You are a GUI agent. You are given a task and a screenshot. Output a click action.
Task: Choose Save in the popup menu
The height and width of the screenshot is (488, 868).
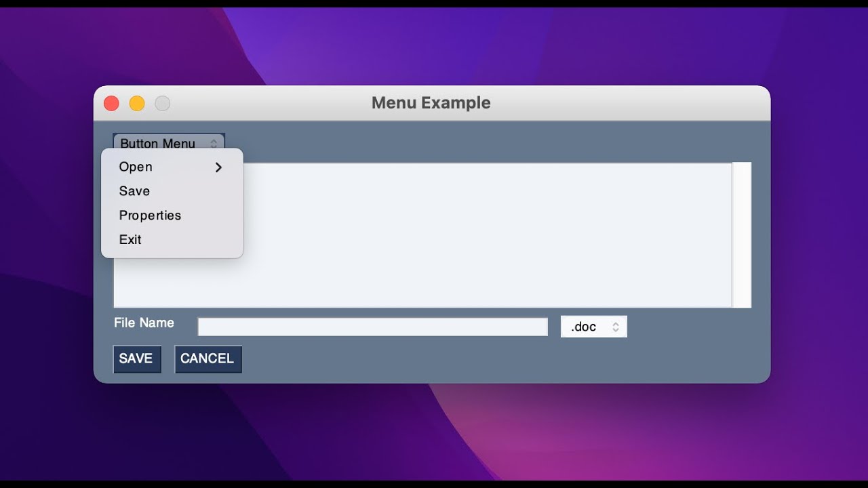pos(172,191)
